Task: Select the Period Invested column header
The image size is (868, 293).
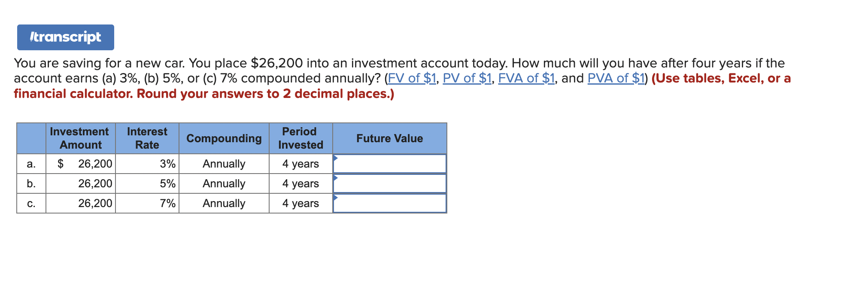Action: click(x=300, y=138)
